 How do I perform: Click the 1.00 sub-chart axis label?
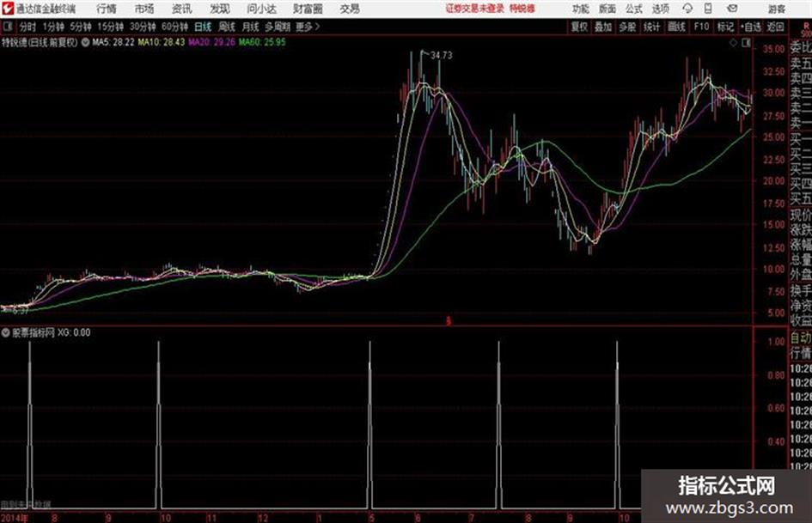(776, 342)
